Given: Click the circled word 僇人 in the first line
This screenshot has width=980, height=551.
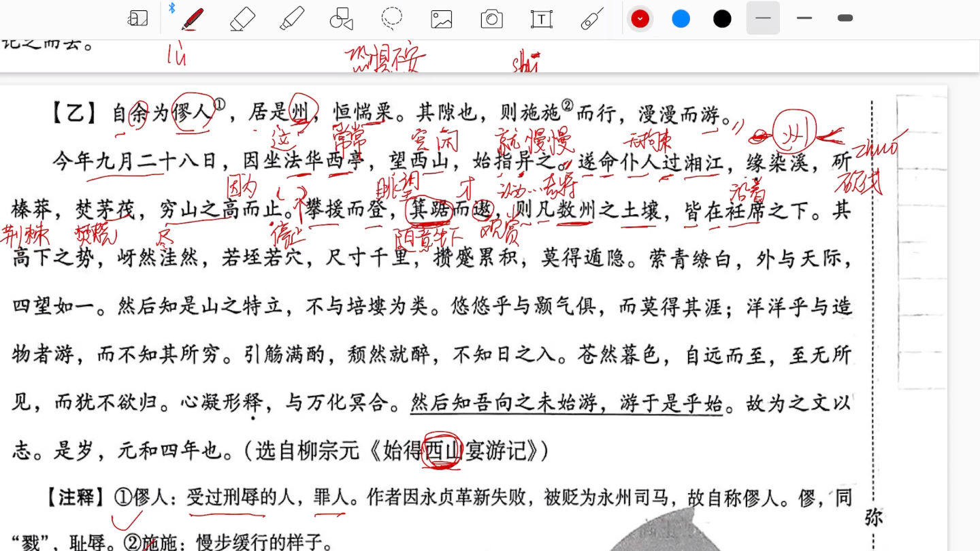Looking at the screenshot, I should [193, 113].
